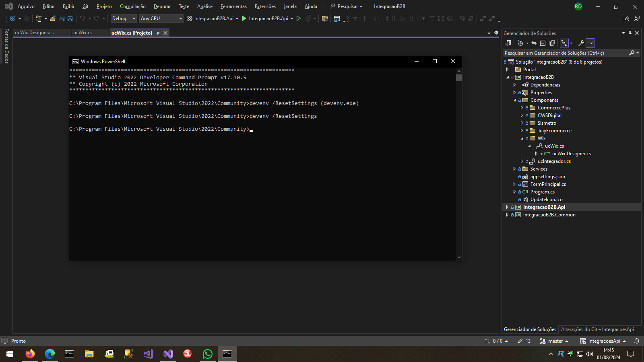Open the Arquivo menu
Image resolution: width=644 pixels, height=362 pixels.
click(26, 6)
